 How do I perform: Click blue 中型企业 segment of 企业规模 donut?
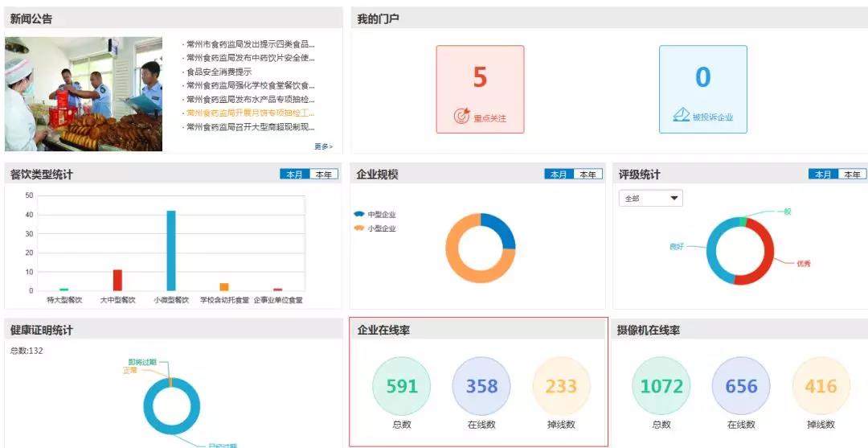click(x=503, y=228)
